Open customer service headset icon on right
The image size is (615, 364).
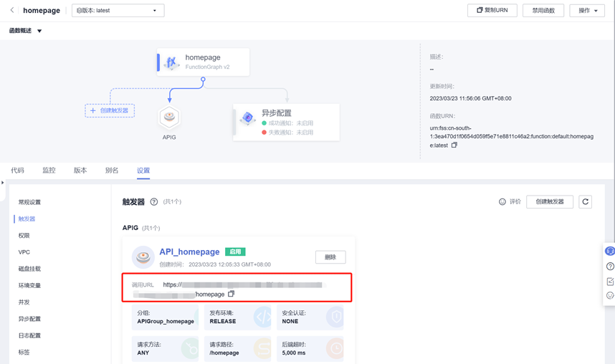pos(610,251)
